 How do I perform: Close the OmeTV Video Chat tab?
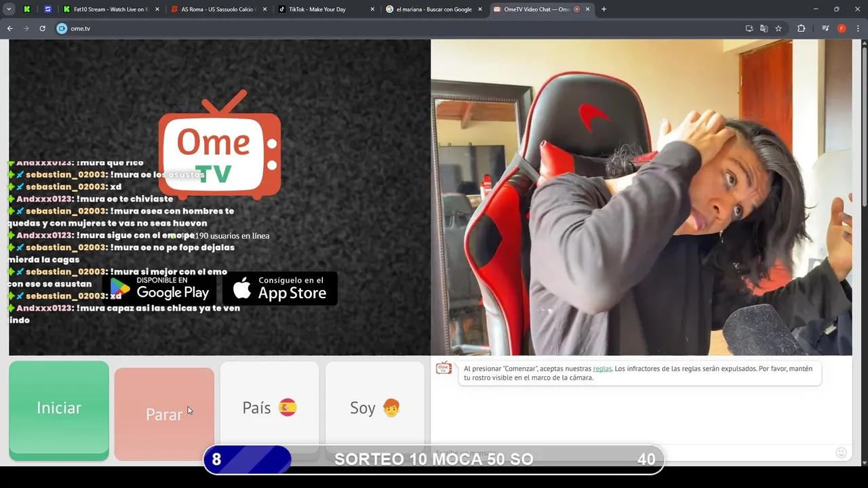587,9
